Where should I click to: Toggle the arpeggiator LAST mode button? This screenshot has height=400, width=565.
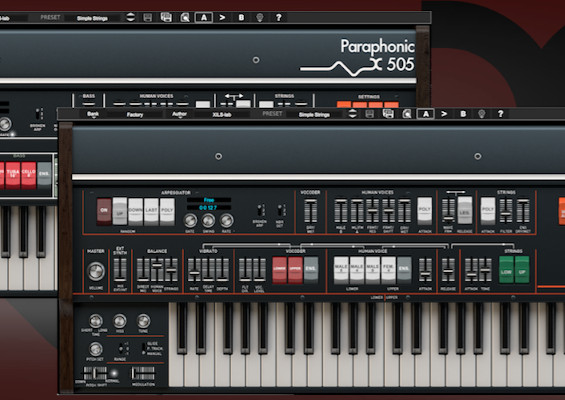coord(151,212)
